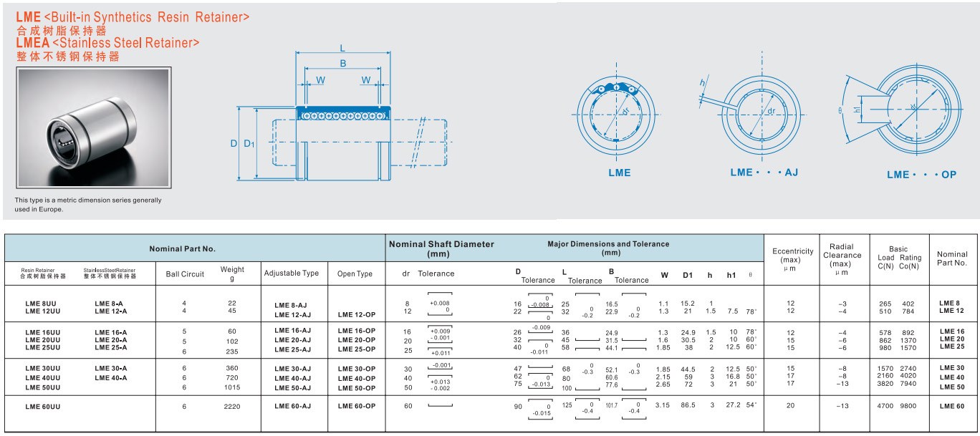Click the "Ball Circuit" column header
This screenshot has height=436, width=980.
(x=185, y=274)
